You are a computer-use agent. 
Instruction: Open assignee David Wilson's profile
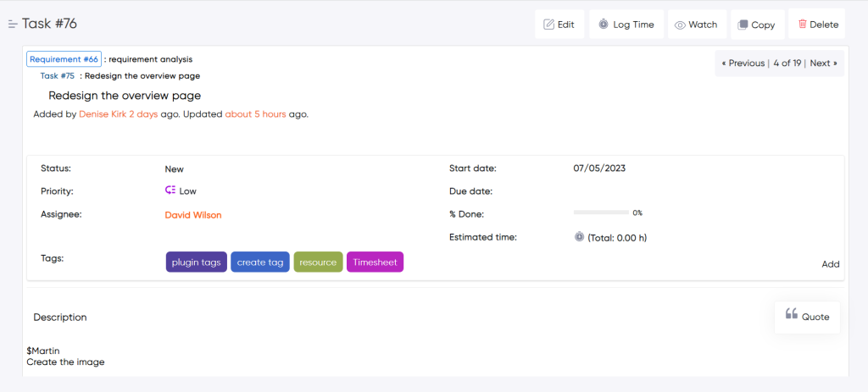[x=193, y=215]
